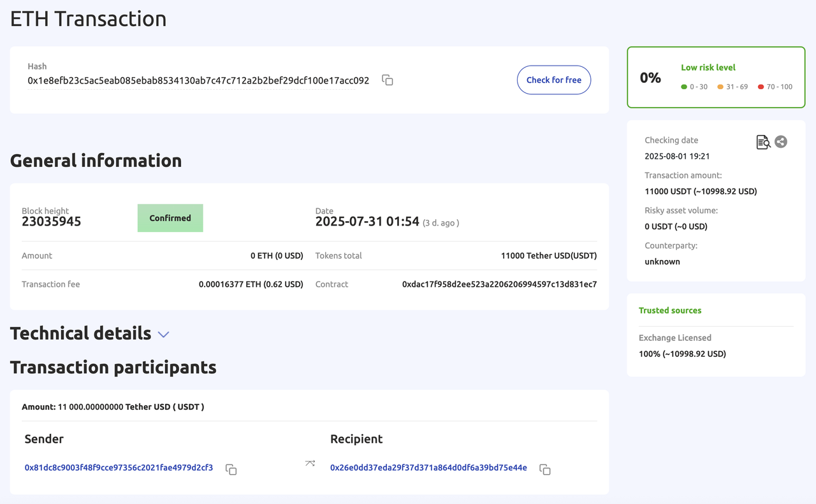Image resolution: width=816 pixels, height=504 pixels.
Task: Click the green 0 - 30 risk legend dot
Action: click(x=684, y=87)
